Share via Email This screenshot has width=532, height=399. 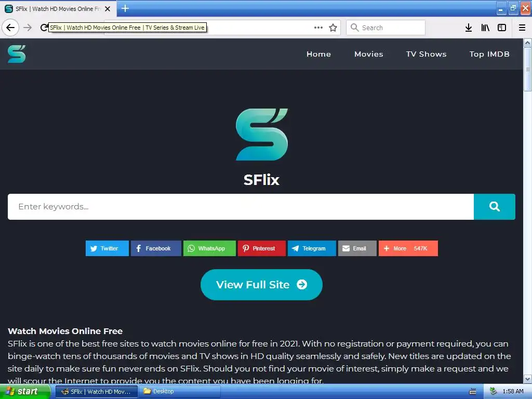click(357, 248)
